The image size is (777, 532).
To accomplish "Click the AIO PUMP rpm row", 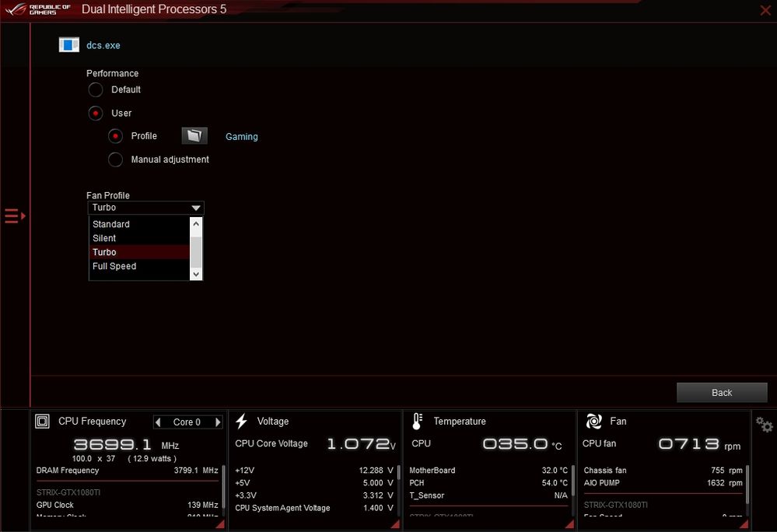I will (x=663, y=483).
